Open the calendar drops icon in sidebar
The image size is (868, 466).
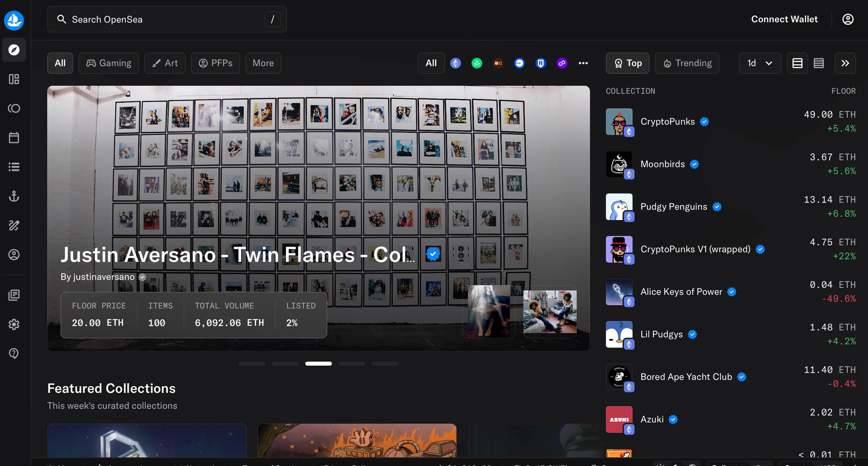pyautogui.click(x=14, y=138)
